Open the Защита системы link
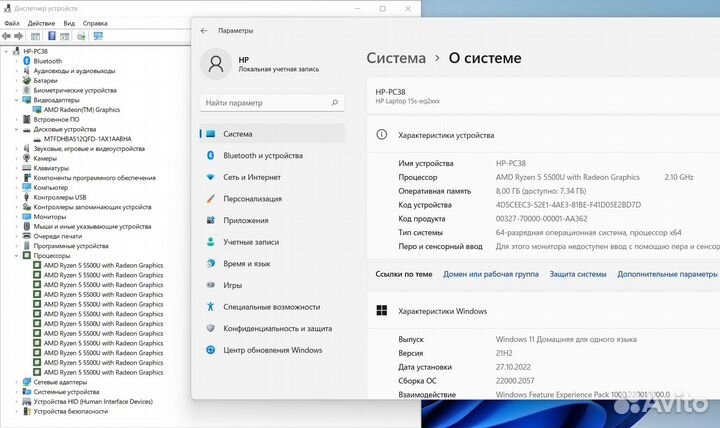Image resolution: width=720 pixels, height=428 pixels. click(578, 274)
